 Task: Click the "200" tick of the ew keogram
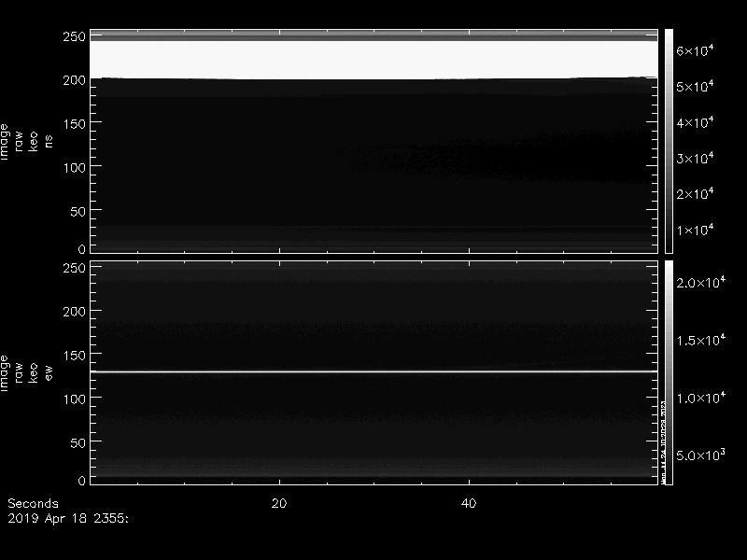(x=74, y=312)
